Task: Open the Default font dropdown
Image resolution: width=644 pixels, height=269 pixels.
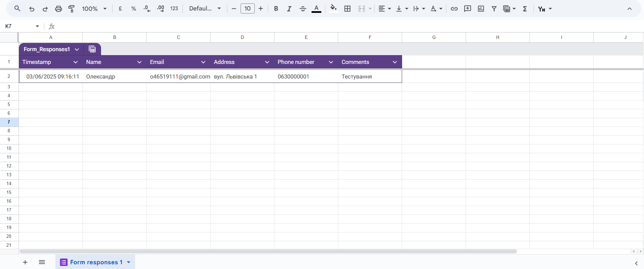Action: 205,9
